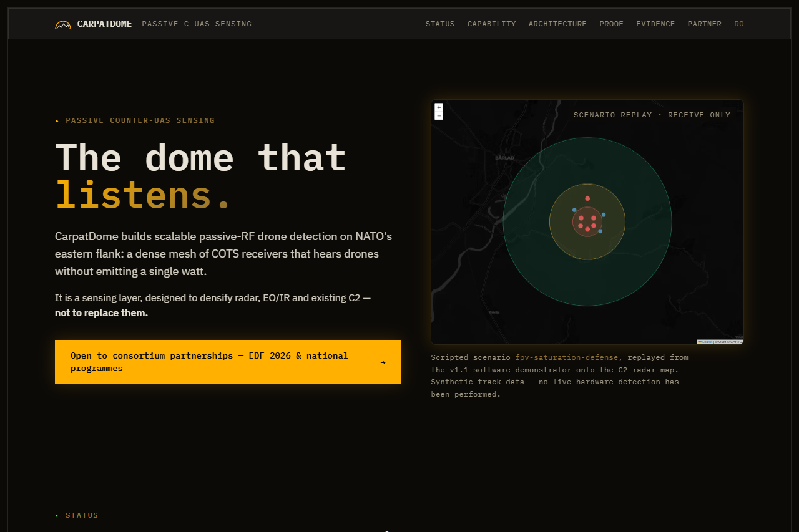This screenshot has width=799, height=532.
Task: Click the CARPATDOME brand name link
Action: coord(104,24)
